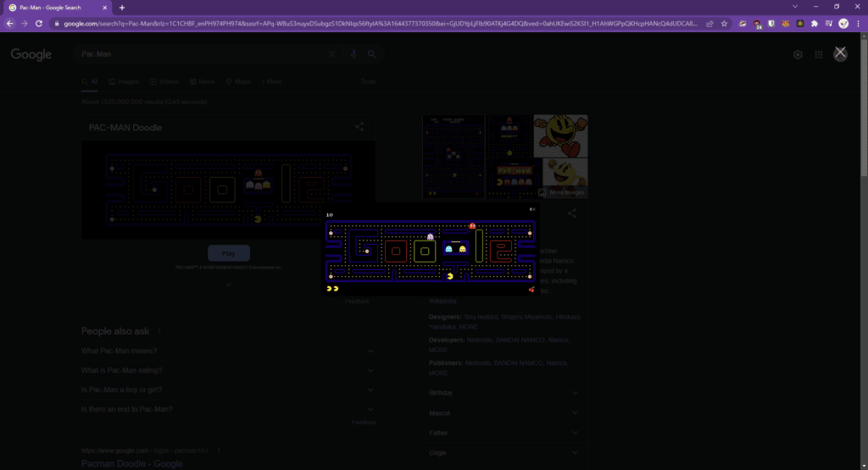Click the vertical page scrollbar

(x=864, y=108)
